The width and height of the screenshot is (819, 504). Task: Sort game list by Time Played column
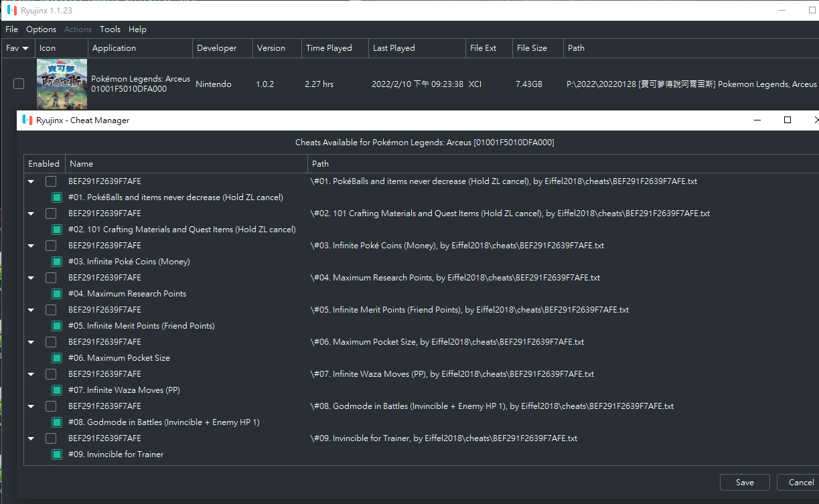pos(335,48)
